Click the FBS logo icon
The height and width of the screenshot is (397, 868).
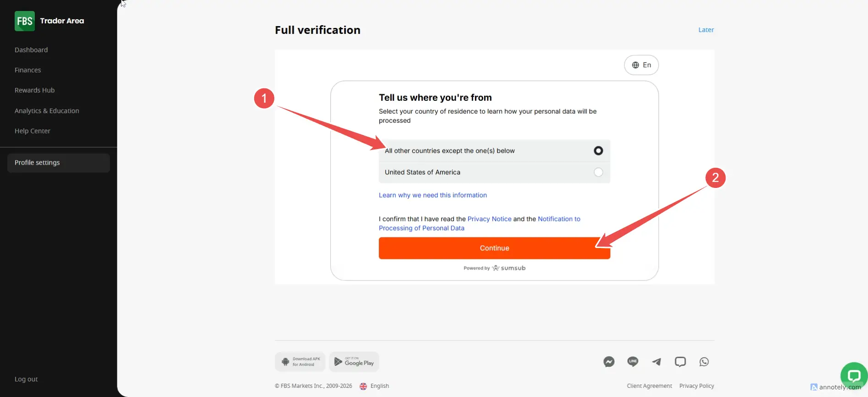click(x=25, y=21)
